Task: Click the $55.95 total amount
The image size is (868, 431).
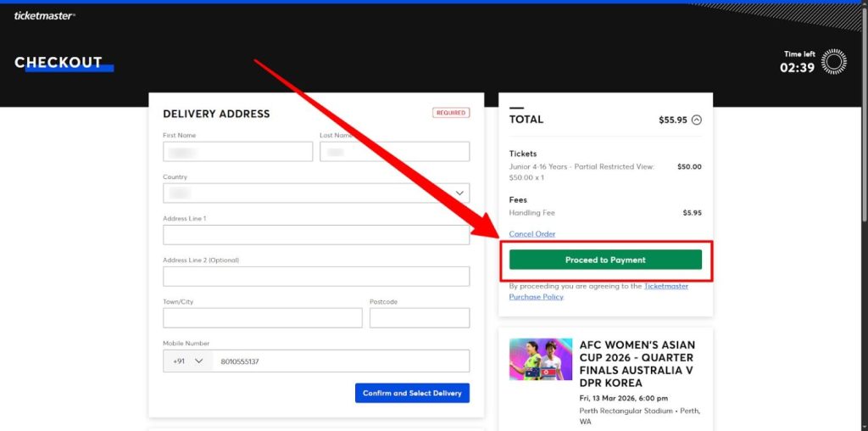Action: [x=672, y=120]
